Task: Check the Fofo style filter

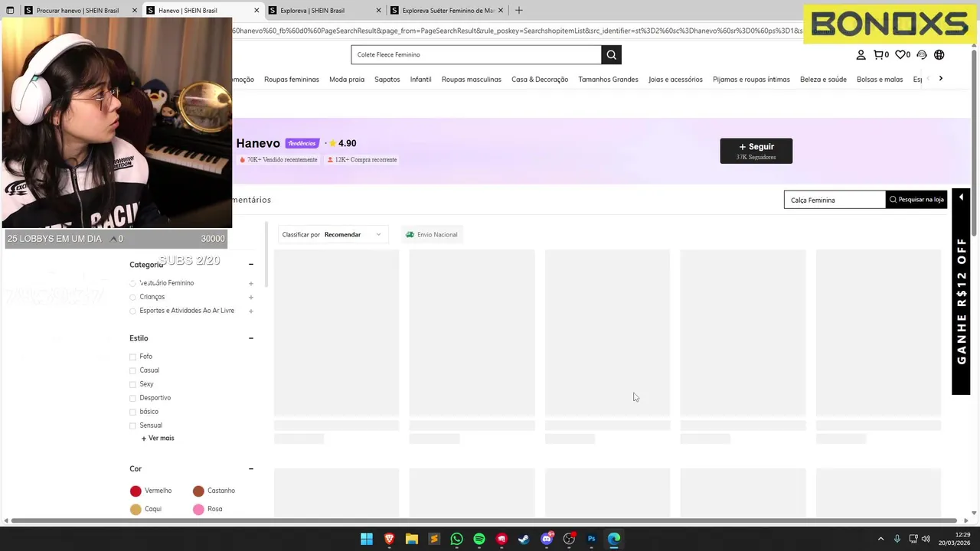Action: coord(132,357)
